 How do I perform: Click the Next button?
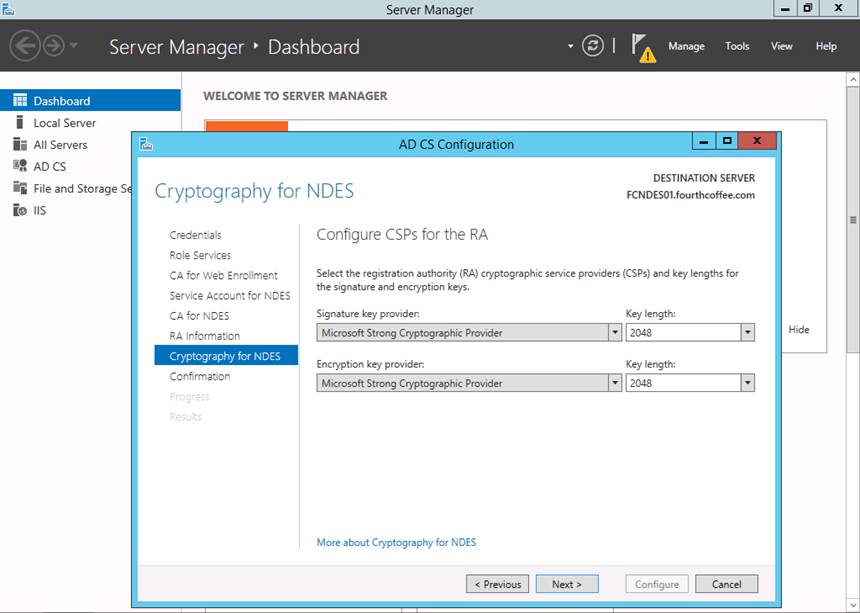(566, 584)
